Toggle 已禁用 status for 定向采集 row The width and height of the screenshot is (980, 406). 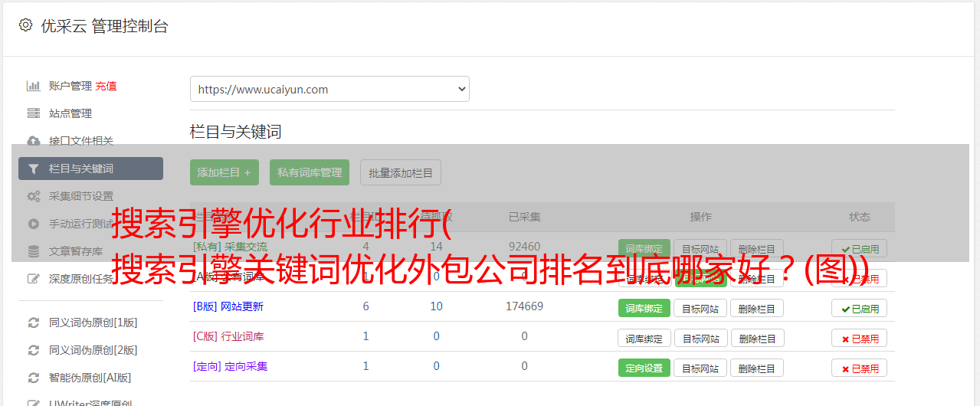[860, 368]
